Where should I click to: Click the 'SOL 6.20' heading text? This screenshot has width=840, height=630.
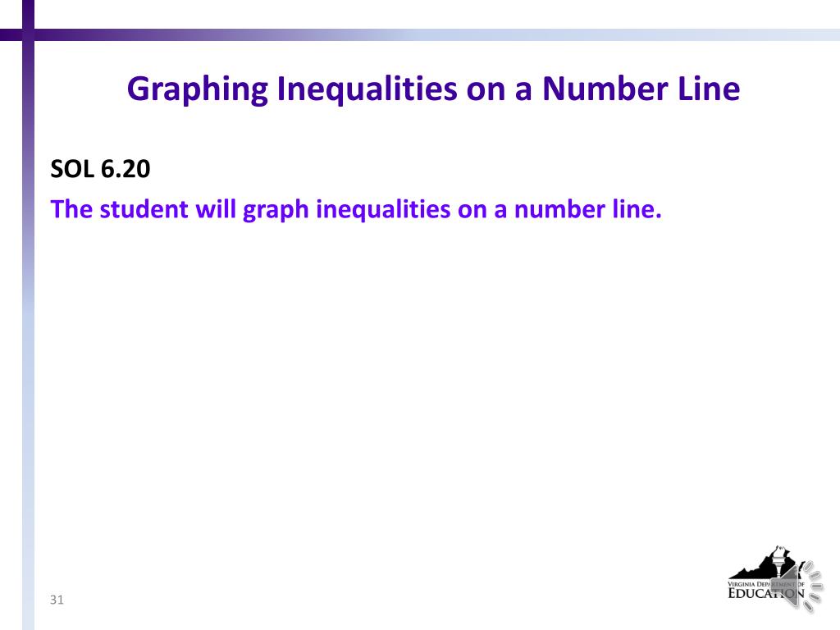pyautogui.click(x=100, y=169)
